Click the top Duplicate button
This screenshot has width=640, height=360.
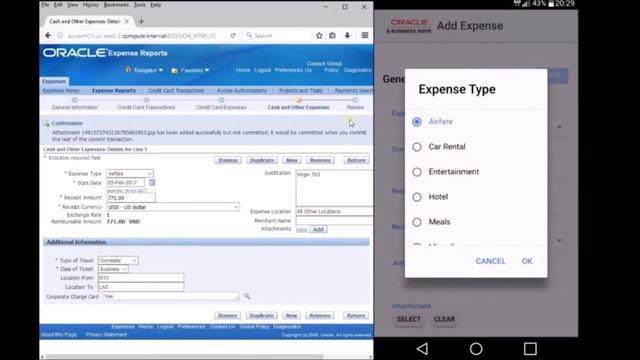pyautogui.click(x=262, y=160)
